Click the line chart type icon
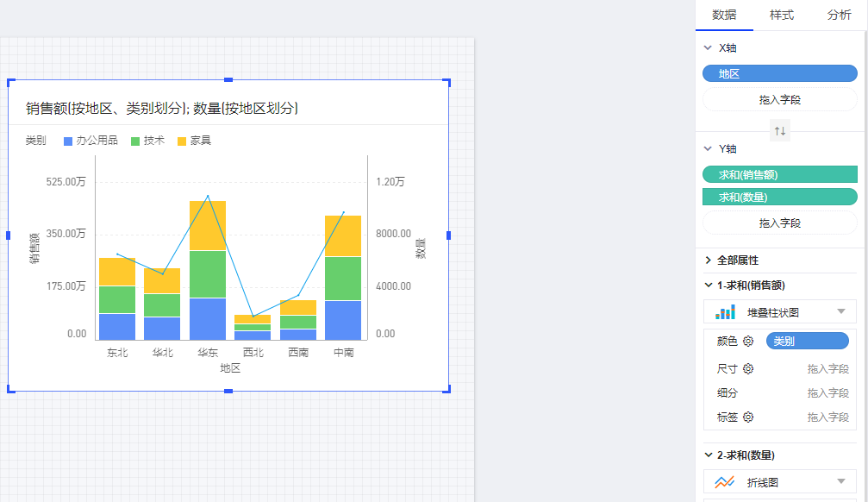The width and height of the screenshot is (868, 502). point(726,482)
